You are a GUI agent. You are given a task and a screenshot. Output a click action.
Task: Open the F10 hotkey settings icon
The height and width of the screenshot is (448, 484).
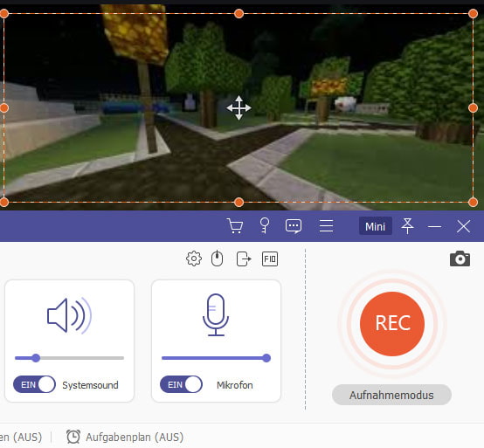click(x=270, y=258)
